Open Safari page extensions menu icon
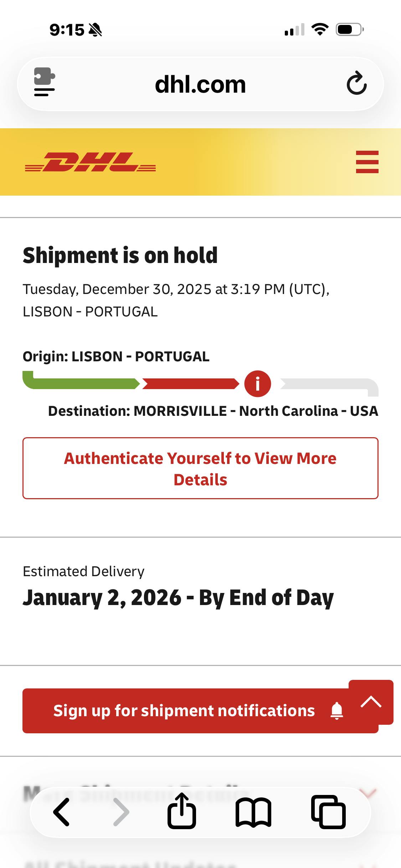 [44, 82]
